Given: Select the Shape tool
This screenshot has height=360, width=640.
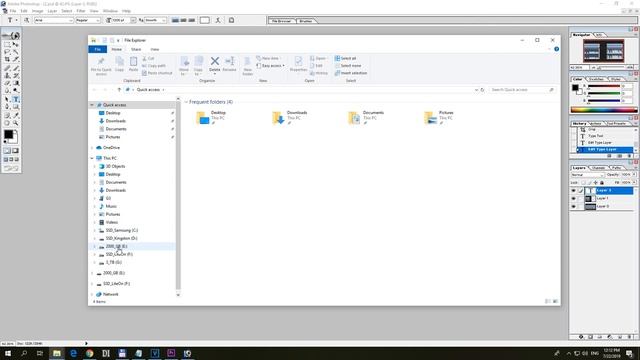Looking at the screenshot, I should 16,107.
